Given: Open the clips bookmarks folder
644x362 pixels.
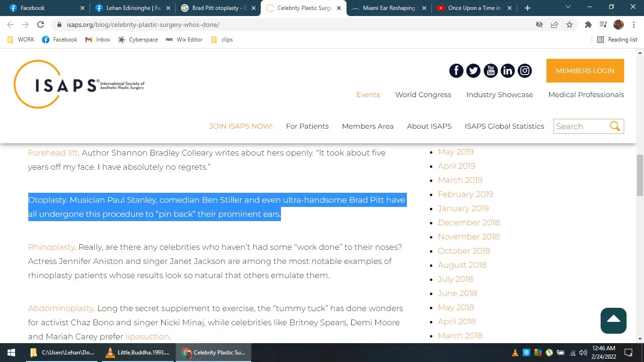Looking at the screenshot, I should [222, 40].
